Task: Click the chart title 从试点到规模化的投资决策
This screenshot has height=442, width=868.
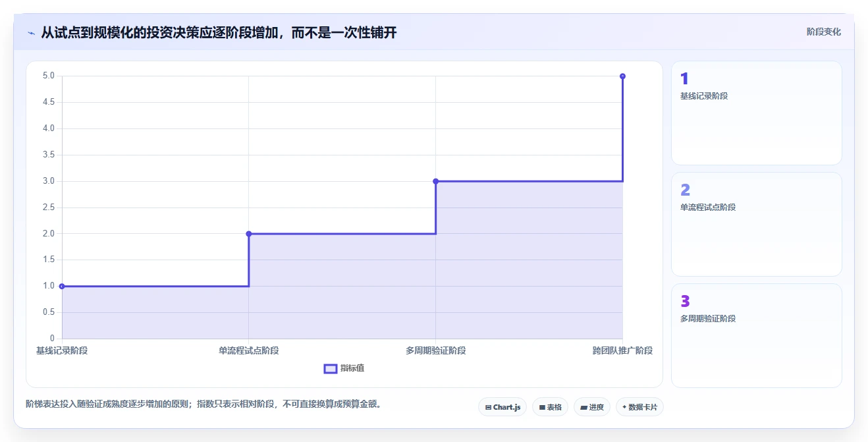Action: tap(219, 32)
